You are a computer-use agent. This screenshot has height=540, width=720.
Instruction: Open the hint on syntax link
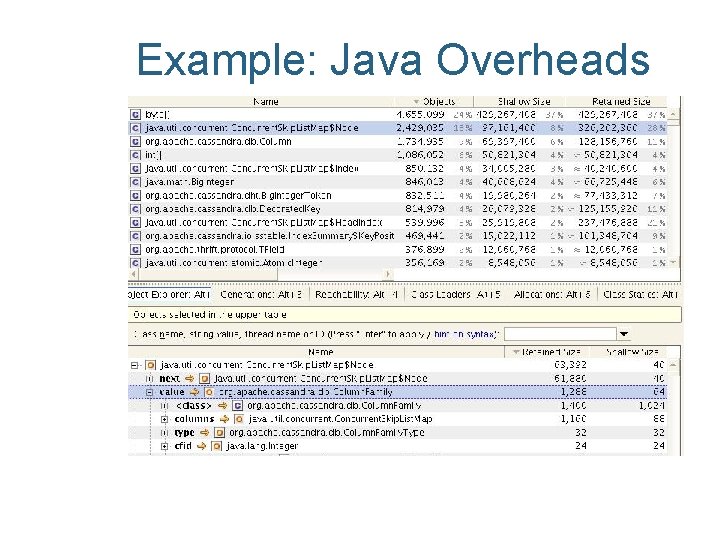tap(466, 334)
